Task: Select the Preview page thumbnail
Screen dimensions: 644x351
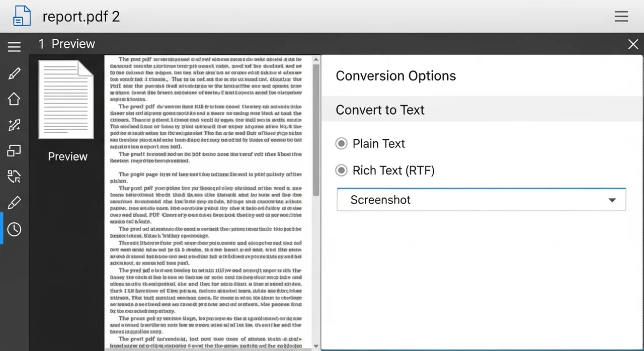Action: click(66, 100)
